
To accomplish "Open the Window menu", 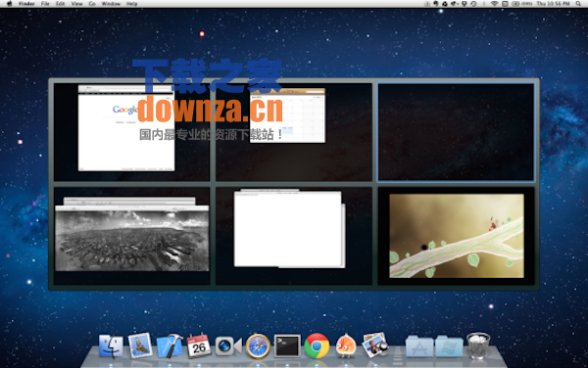I will point(111,4).
